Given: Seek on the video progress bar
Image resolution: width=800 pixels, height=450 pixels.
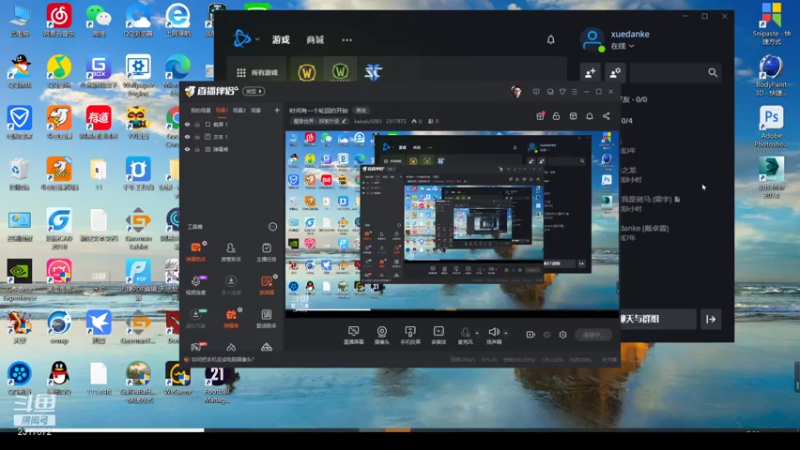Looking at the screenshot, I should coord(400,430).
